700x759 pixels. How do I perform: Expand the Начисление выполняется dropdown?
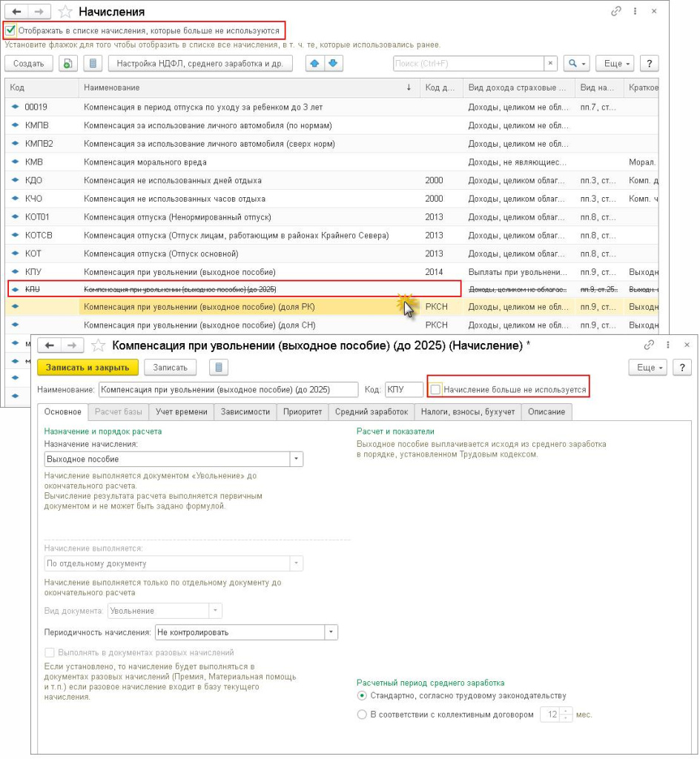[x=297, y=563]
